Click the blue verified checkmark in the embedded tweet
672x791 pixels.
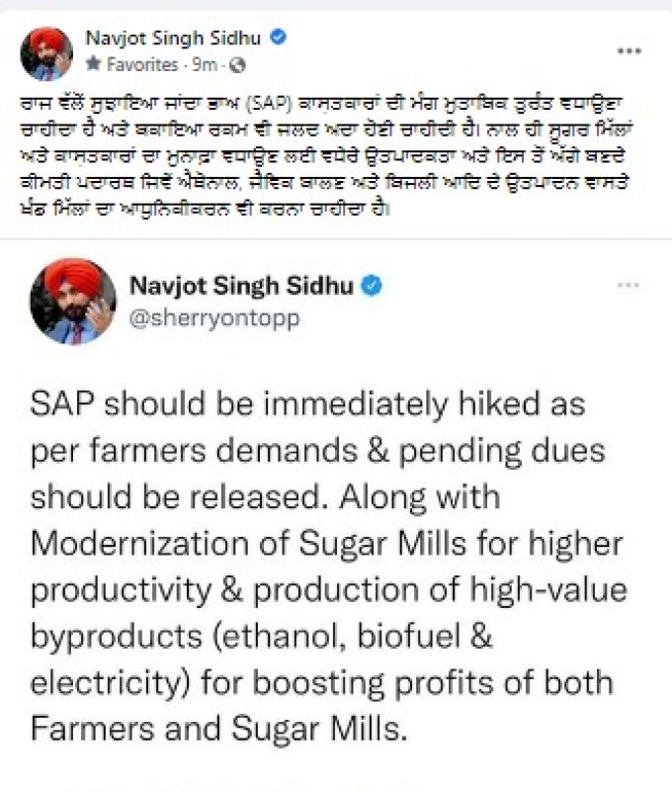(372, 287)
